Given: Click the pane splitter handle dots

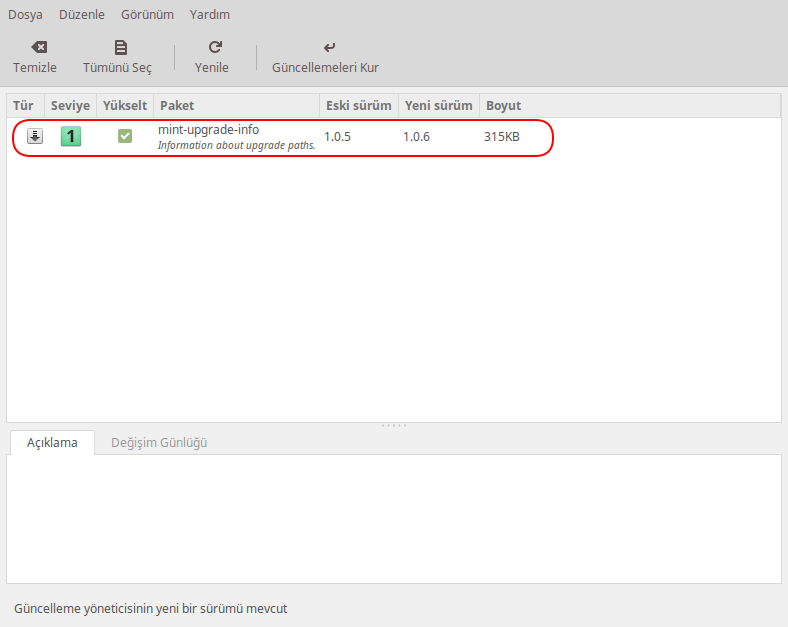Looking at the screenshot, I should point(394,426).
